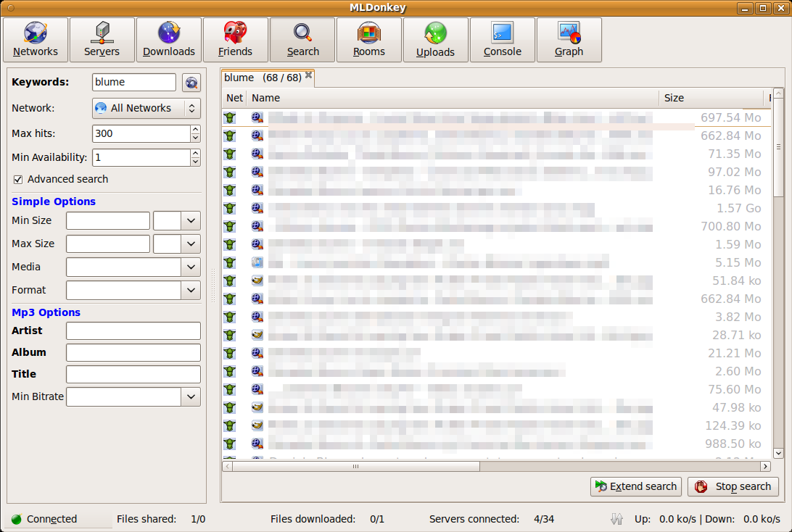Focus the Max Size value field
792x532 pixels.
point(107,244)
